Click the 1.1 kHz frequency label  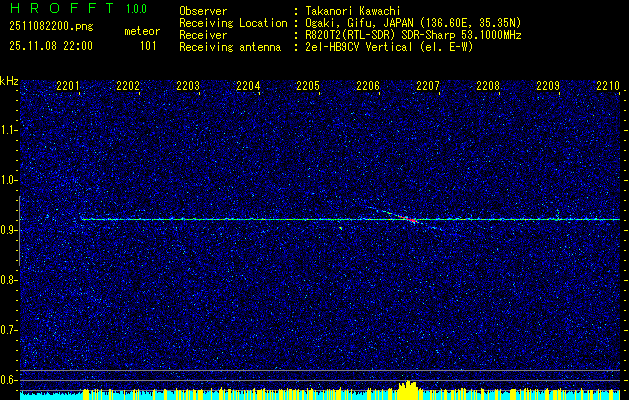[x=9, y=130]
